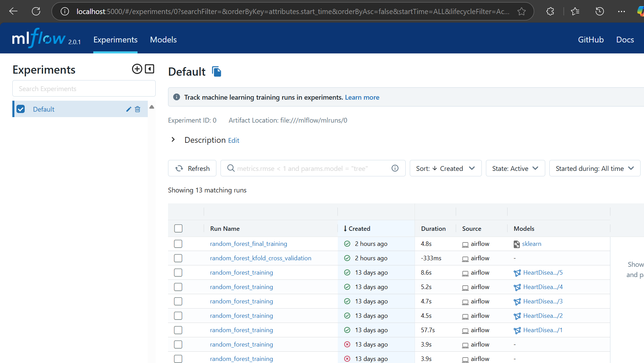Click the sidebar scroll up arrow

(152, 107)
